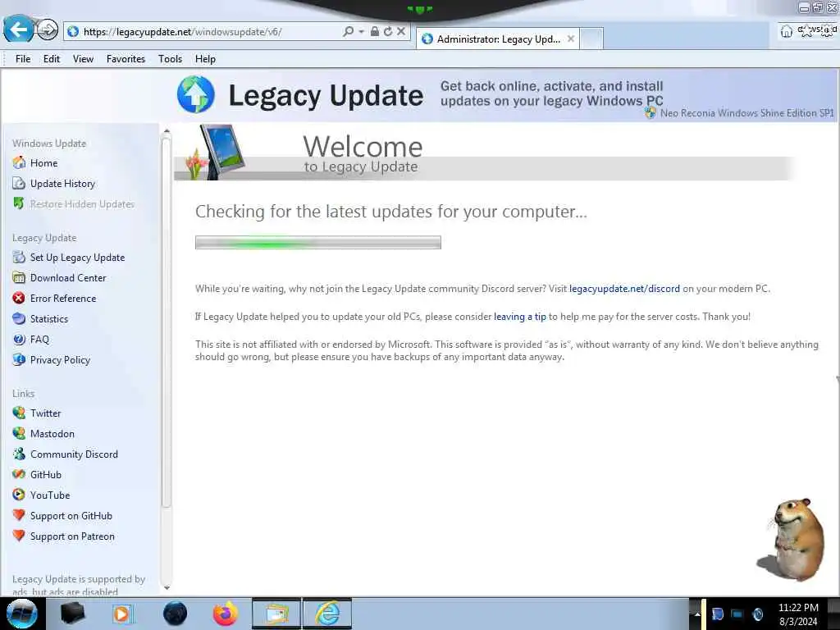Show hidden system tray icons arrow
Image resolution: width=840 pixels, height=630 pixels.
(697, 614)
